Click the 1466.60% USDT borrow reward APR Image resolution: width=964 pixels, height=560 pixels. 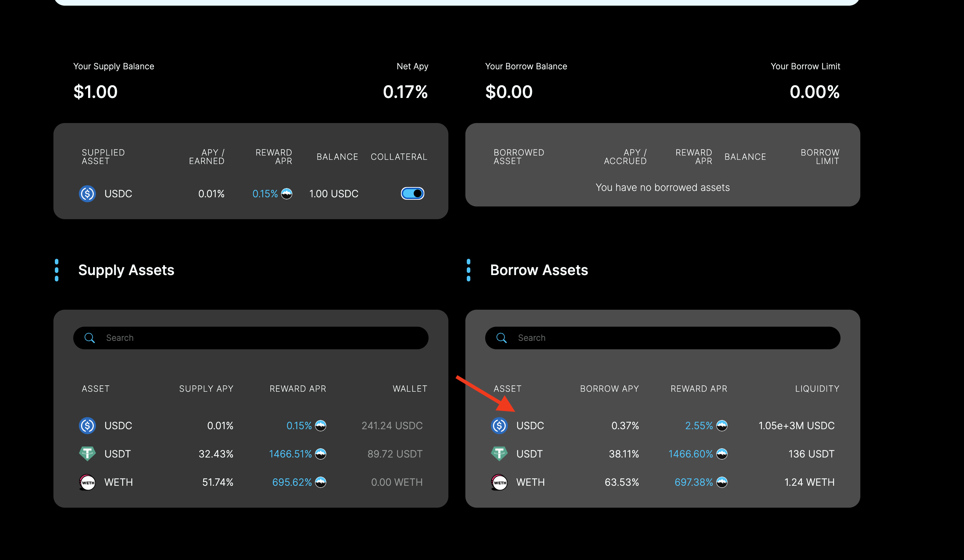coord(690,454)
